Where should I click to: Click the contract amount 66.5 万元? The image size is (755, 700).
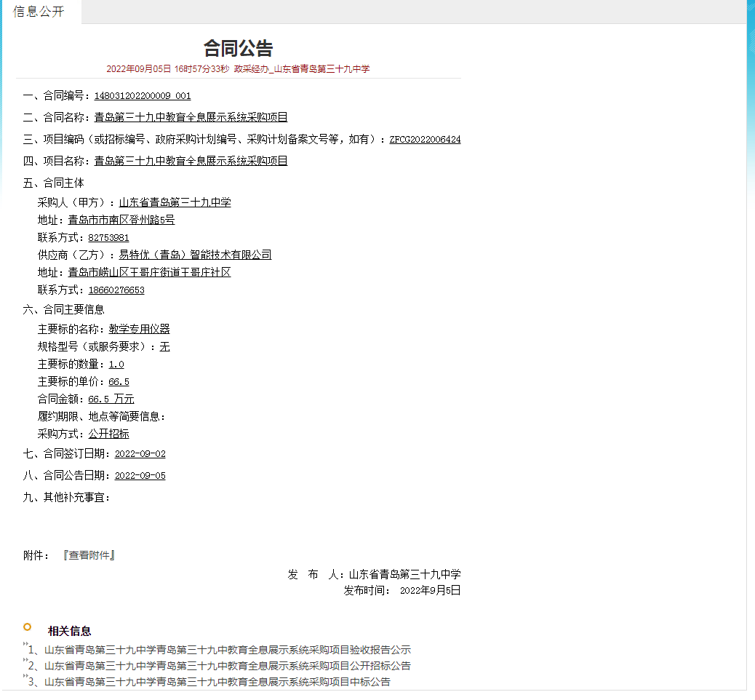coord(111,399)
